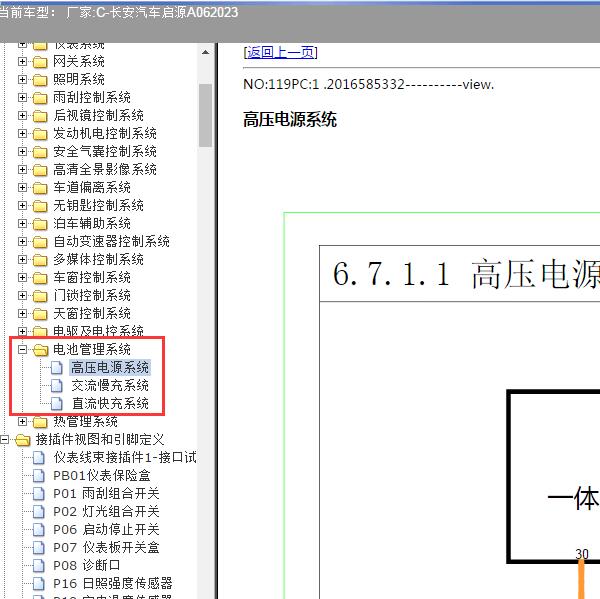Click the 多媒体控制系统 folder icon
This screenshot has width=600, height=599.
coord(40,260)
